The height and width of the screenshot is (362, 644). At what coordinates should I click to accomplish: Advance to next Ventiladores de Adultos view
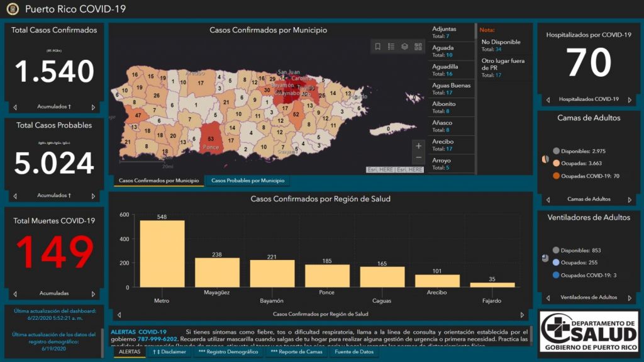[630, 298]
